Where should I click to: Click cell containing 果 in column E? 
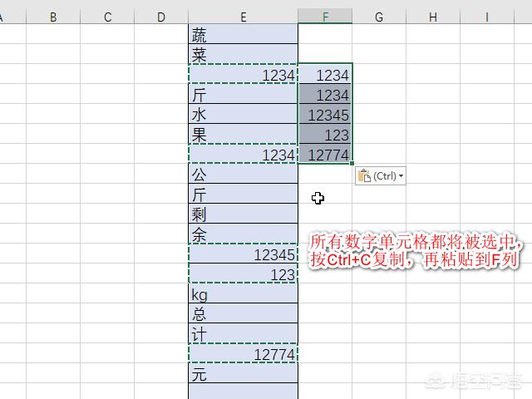pos(244,134)
